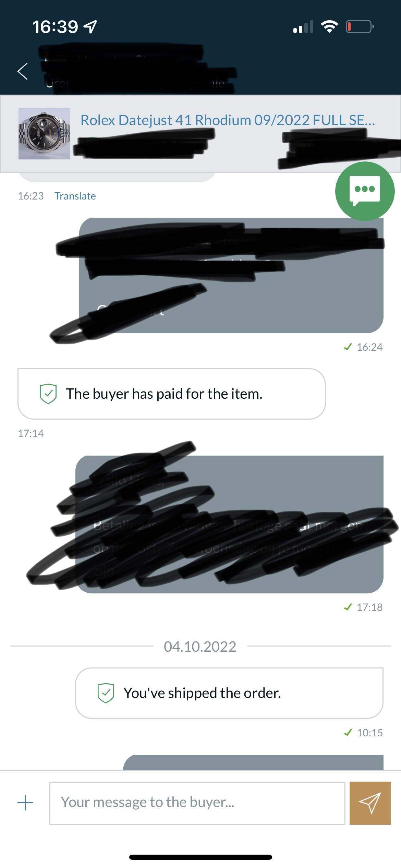Tap the cellular signal bars
The height and width of the screenshot is (868, 401).
tap(303, 27)
